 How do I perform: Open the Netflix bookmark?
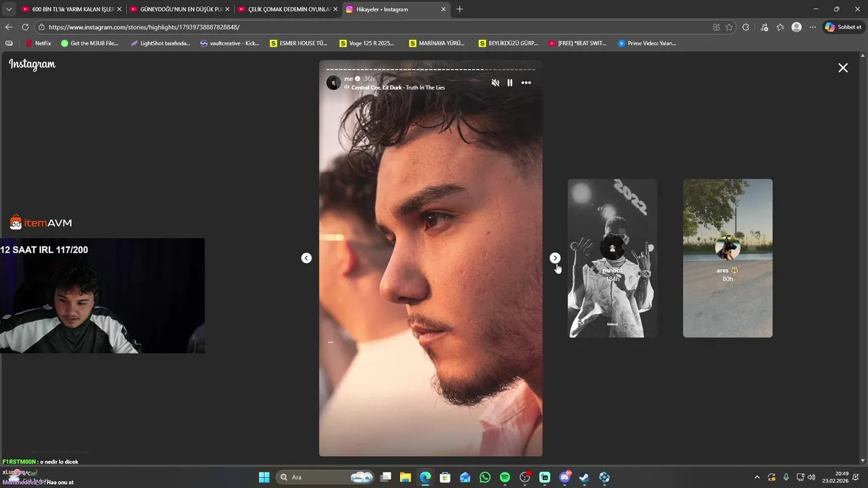tap(38, 43)
